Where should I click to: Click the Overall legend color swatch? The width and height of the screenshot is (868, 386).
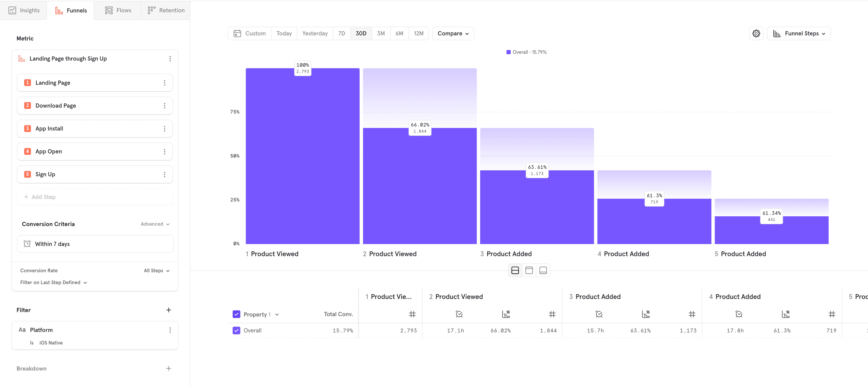tap(508, 52)
